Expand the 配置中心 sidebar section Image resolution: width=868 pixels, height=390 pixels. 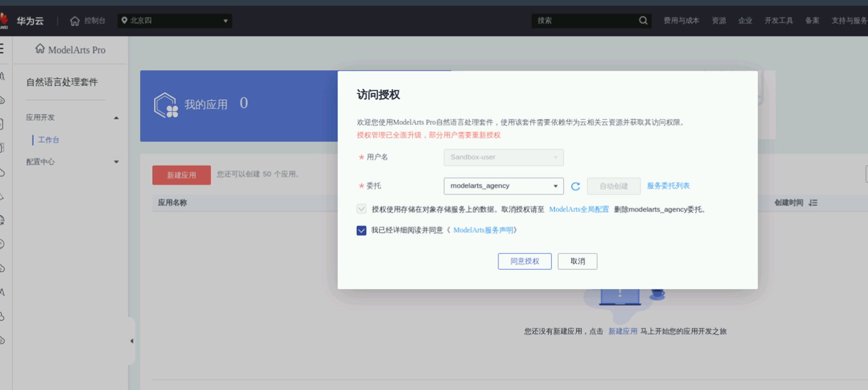116,162
